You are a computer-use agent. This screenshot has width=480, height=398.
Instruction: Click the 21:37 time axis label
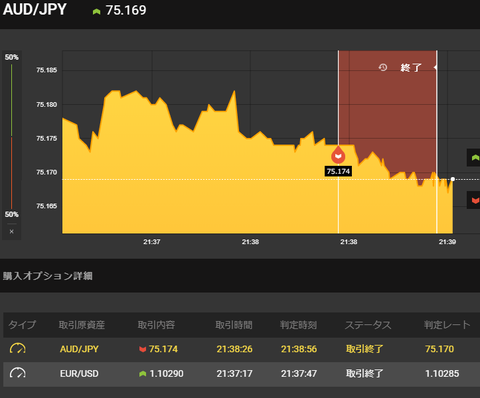pyautogui.click(x=152, y=242)
